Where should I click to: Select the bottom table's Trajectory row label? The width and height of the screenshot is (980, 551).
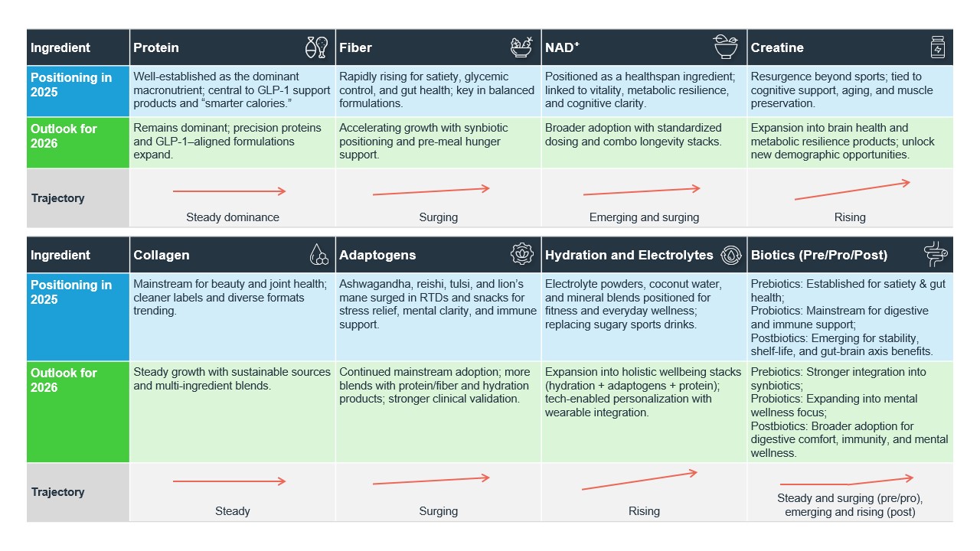[58, 492]
